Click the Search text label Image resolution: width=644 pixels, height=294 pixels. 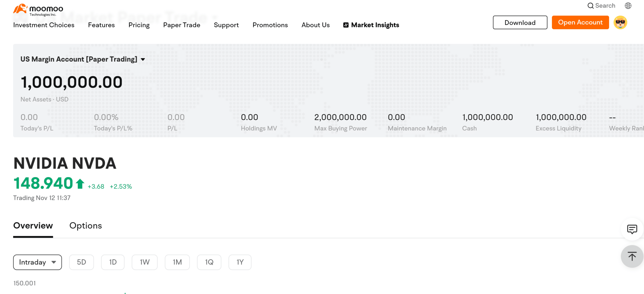point(605,6)
